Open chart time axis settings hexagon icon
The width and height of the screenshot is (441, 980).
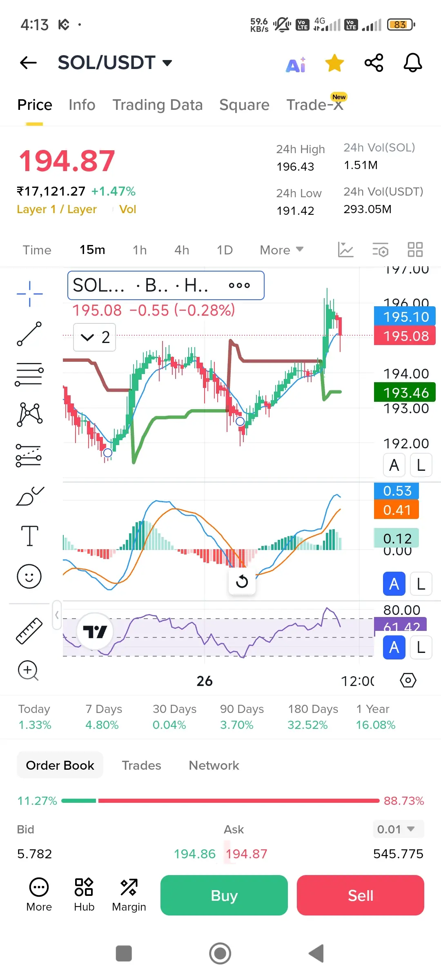[408, 680]
